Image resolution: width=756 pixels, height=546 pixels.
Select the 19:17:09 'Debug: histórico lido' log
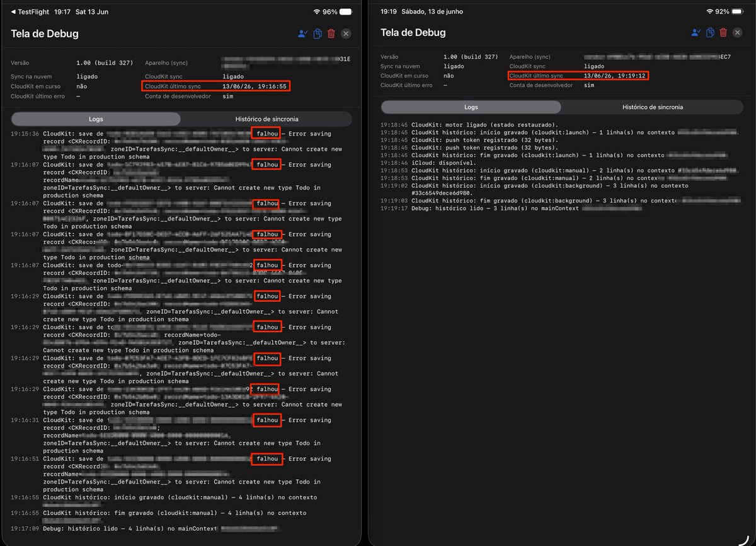point(146,528)
